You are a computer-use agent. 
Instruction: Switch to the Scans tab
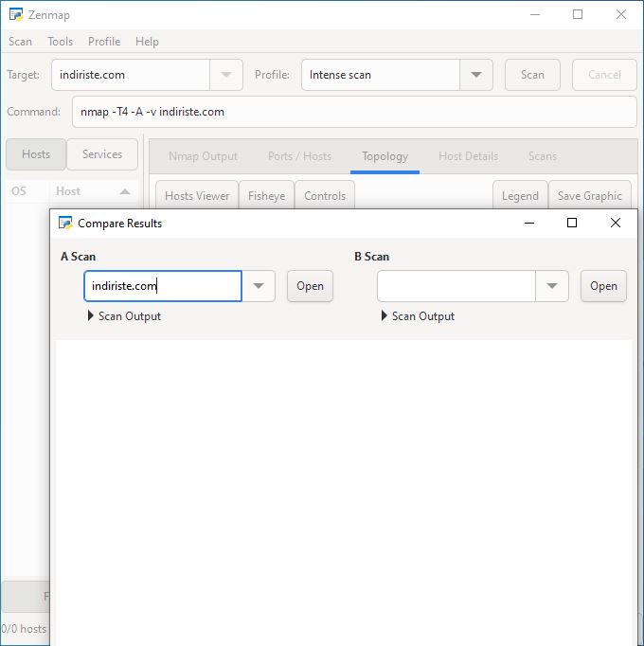543,156
